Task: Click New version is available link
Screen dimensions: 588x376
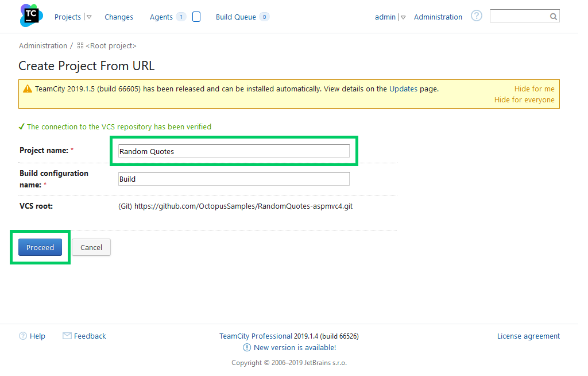Action: pyautogui.click(x=295, y=347)
